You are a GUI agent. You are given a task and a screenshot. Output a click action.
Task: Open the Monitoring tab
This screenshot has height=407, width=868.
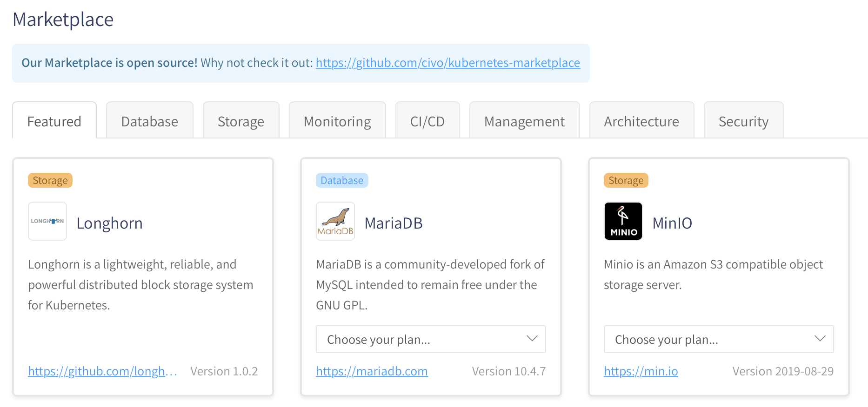[337, 120]
